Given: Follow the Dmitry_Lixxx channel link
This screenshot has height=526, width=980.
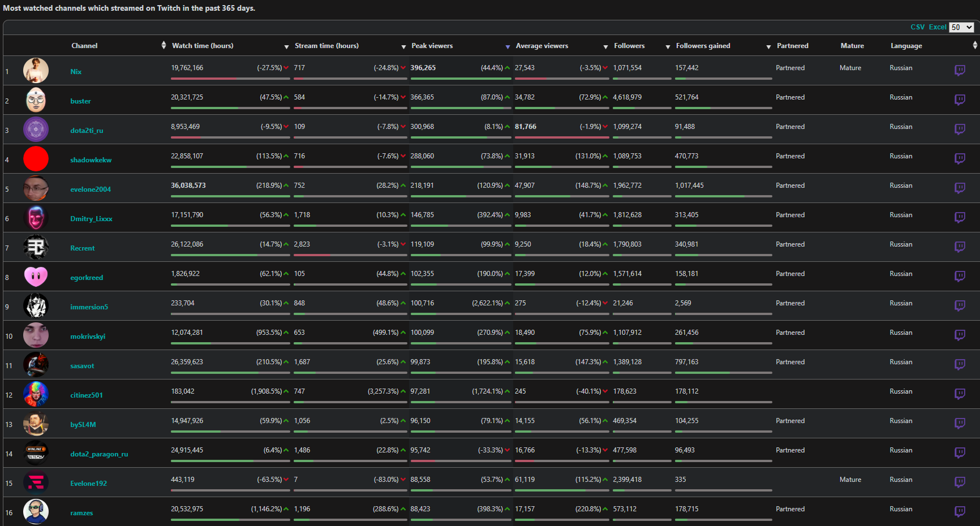Looking at the screenshot, I should [91, 219].
